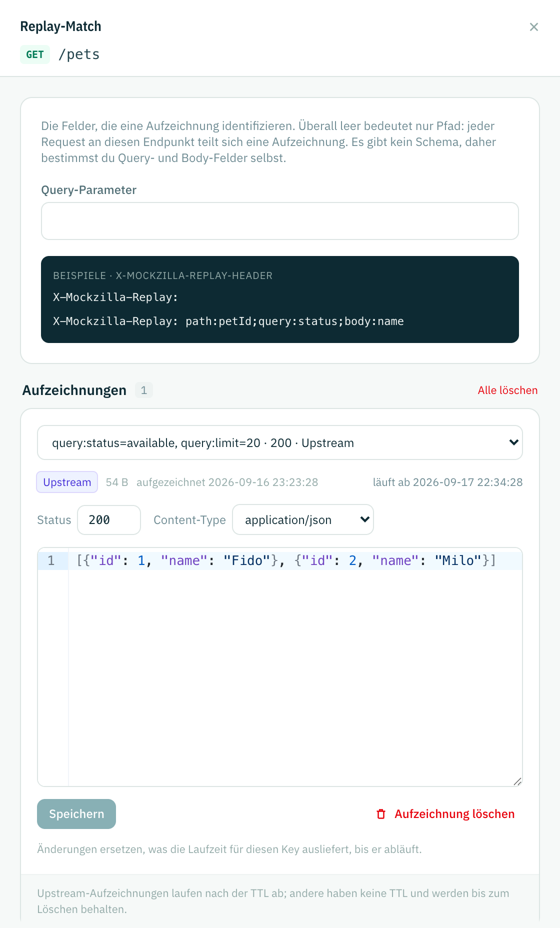Click the trash icon beside Aufzeichnung löschen

381,814
